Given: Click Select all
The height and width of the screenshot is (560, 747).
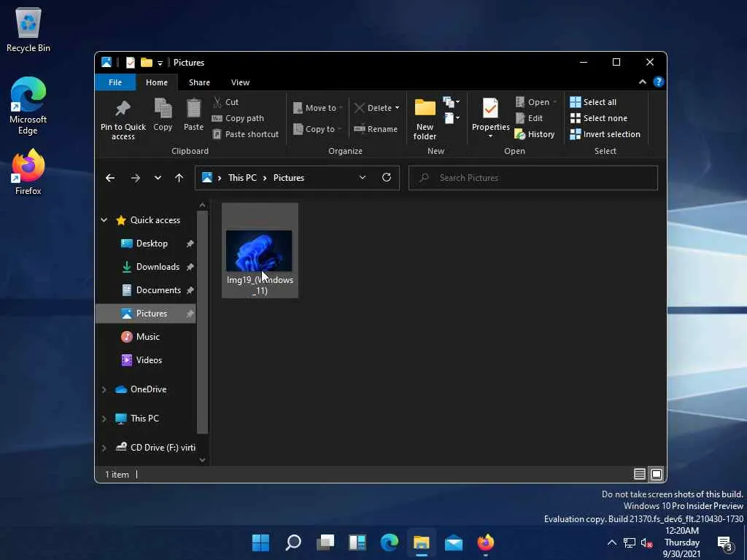Looking at the screenshot, I should click(593, 102).
